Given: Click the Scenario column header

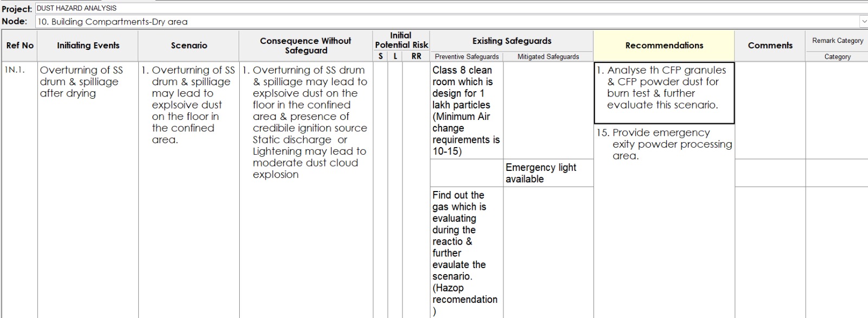Looking at the screenshot, I should pos(189,46).
